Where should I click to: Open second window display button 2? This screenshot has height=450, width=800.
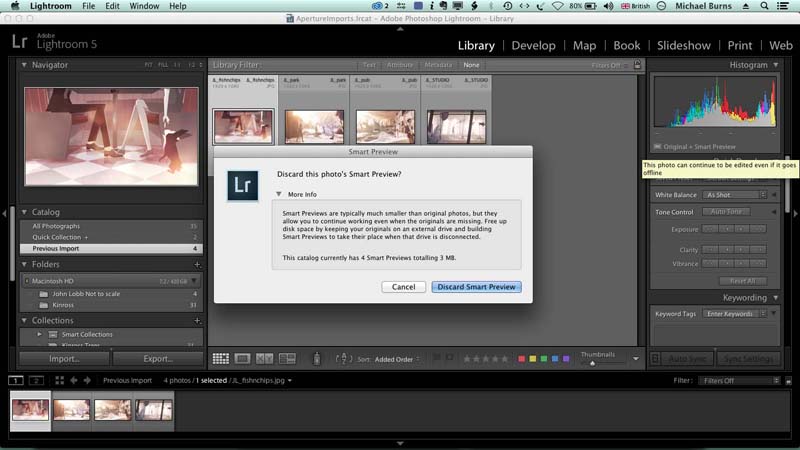tap(36, 380)
